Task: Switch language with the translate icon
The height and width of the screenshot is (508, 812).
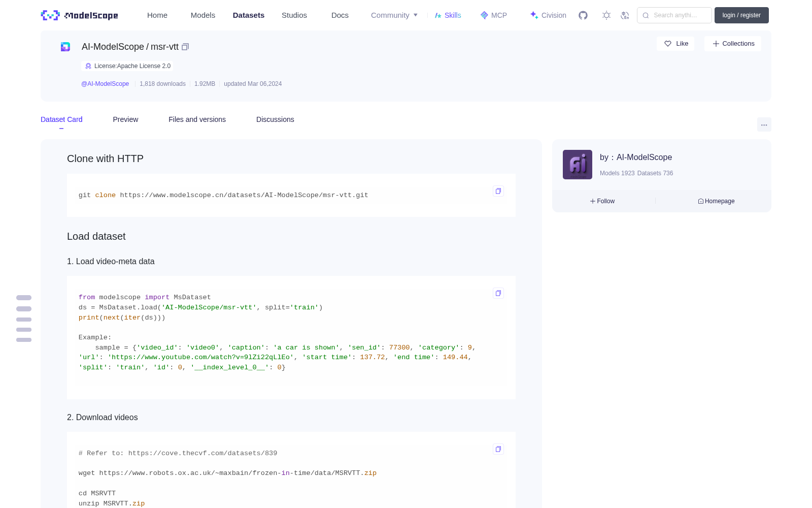Action: pyautogui.click(x=625, y=15)
